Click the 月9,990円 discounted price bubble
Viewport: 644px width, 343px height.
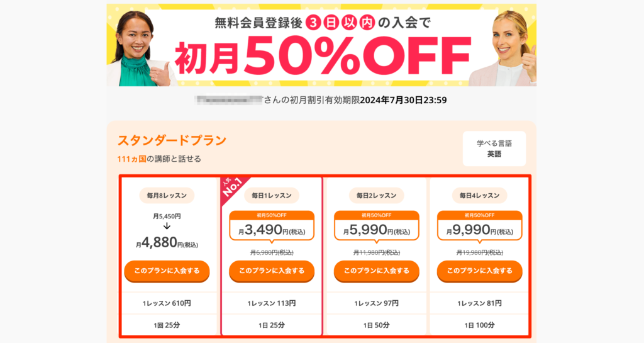click(x=479, y=227)
